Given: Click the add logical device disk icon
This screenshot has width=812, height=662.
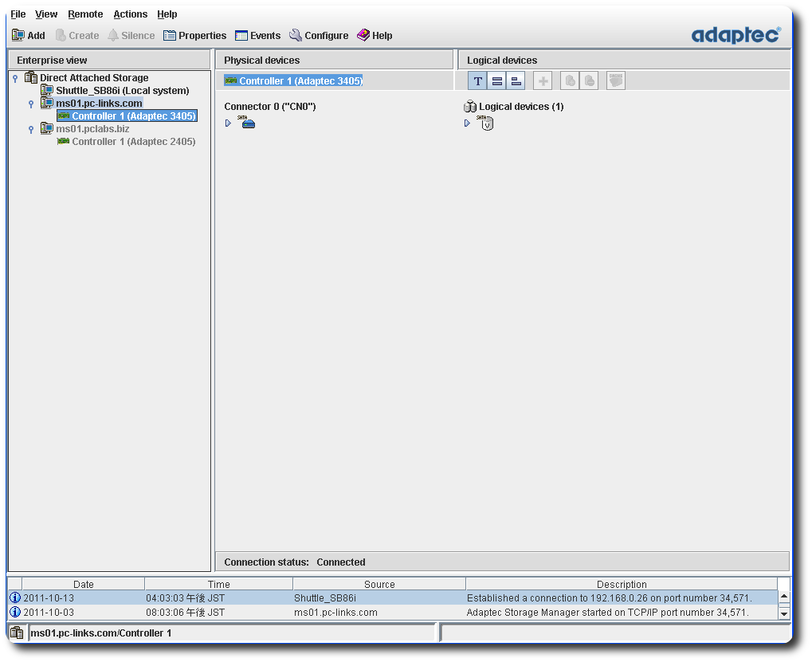Looking at the screenshot, I should [x=570, y=80].
